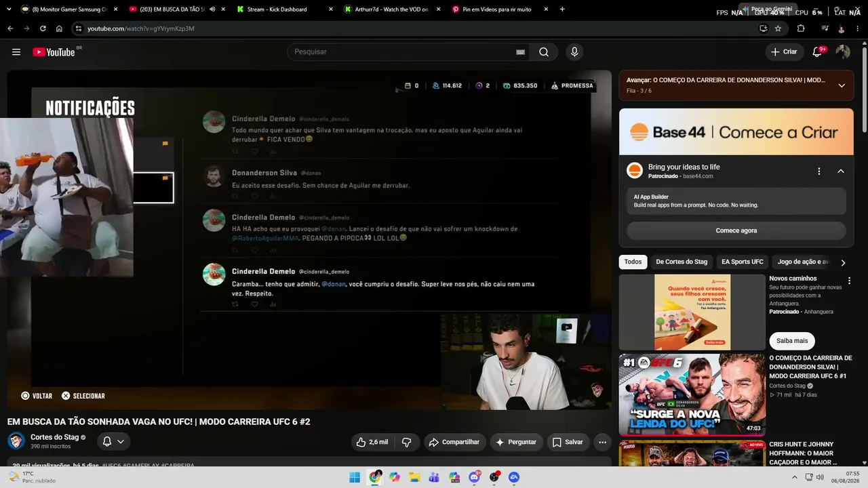The height and width of the screenshot is (488, 868).
Task: Expand the queue panel chevron
Action: click(842, 85)
